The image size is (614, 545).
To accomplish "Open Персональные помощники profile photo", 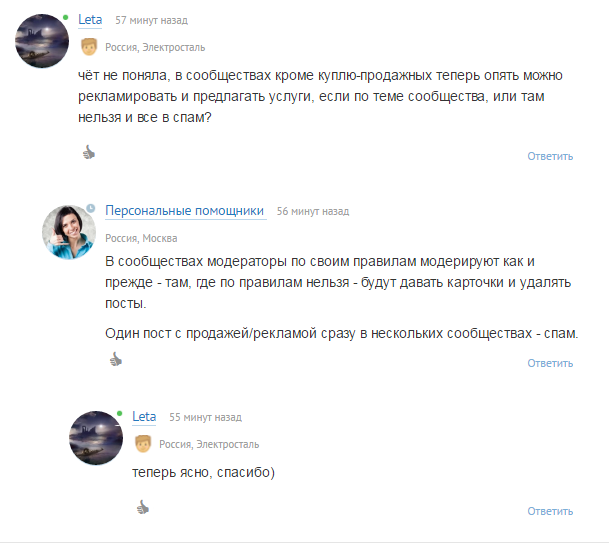I will 69,232.
